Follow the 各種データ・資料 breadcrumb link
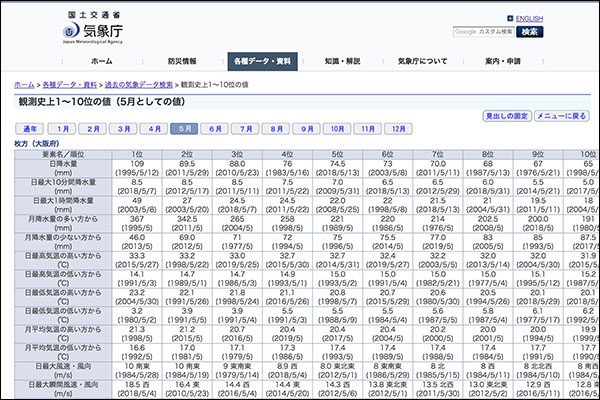 click(x=70, y=85)
